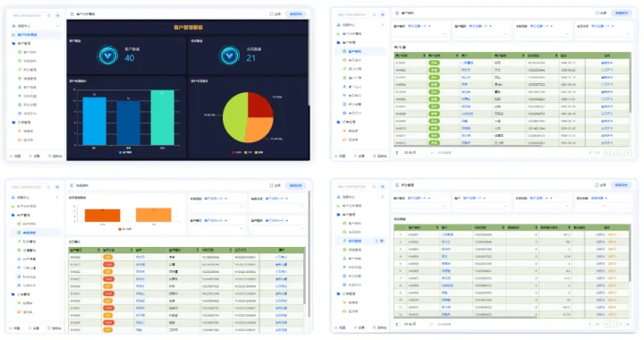Click the orange order icon under 订单管理 in the dashboard sidebar

[20, 131]
